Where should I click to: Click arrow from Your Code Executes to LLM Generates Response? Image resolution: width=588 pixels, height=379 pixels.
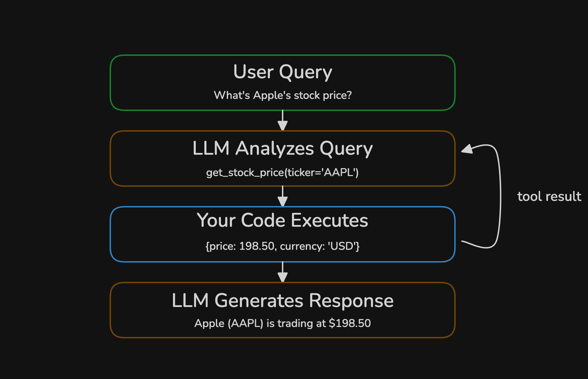(x=283, y=272)
